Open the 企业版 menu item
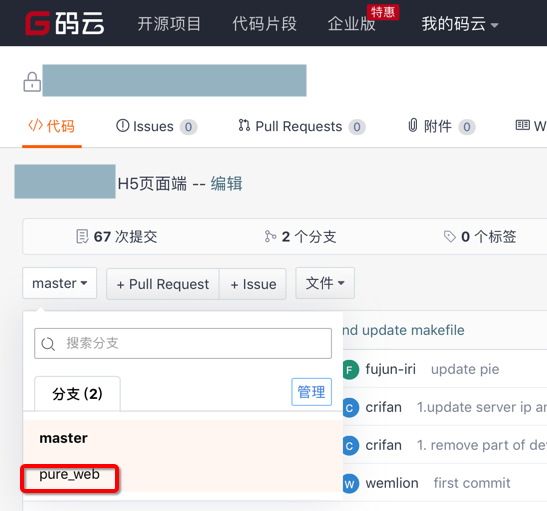The width and height of the screenshot is (547, 511). click(x=351, y=24)
